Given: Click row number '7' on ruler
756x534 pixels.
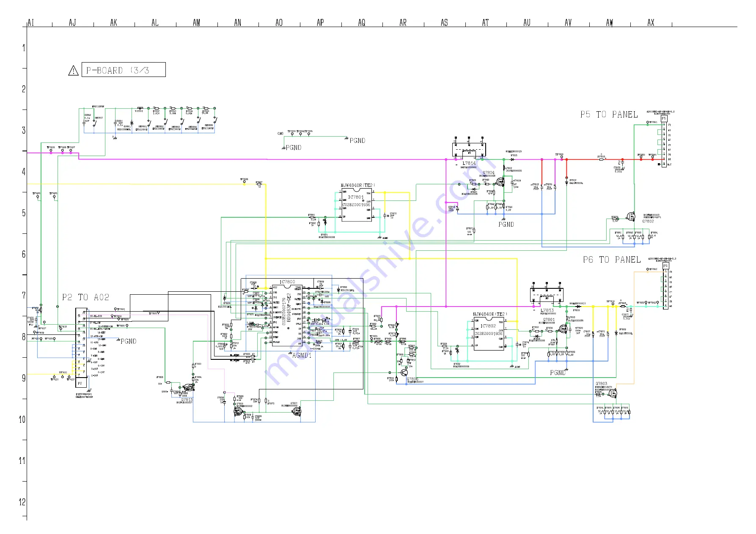Looking at the screenshot, I should pyautogui.click(x=24, y=296).
